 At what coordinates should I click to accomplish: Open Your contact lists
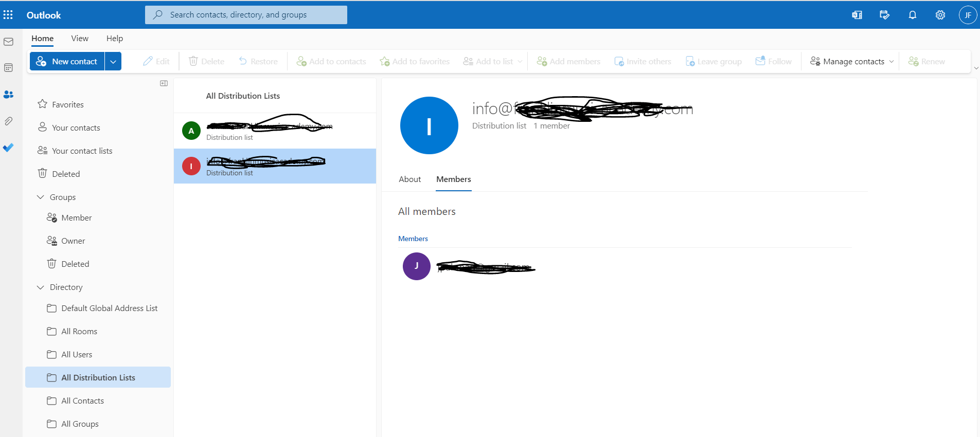[x=98, y=151]
